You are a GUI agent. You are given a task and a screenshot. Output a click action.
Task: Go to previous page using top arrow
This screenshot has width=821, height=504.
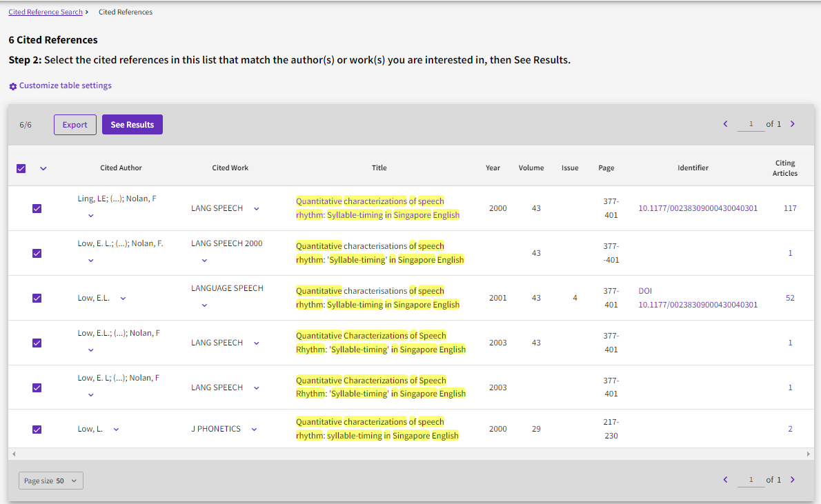click(x=725, y=124)
